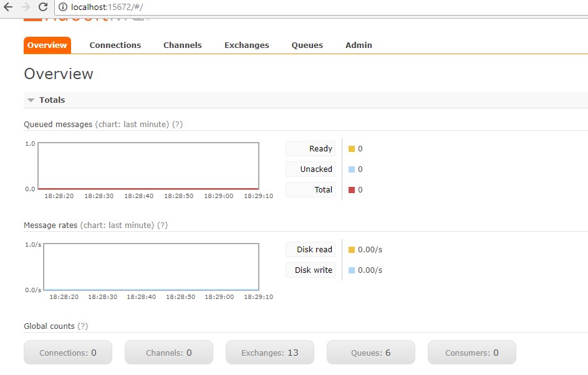The height and width of the screenshot is (375, 588).
Task: Open the Queues: 6 count button
Action: coord(371,353)
